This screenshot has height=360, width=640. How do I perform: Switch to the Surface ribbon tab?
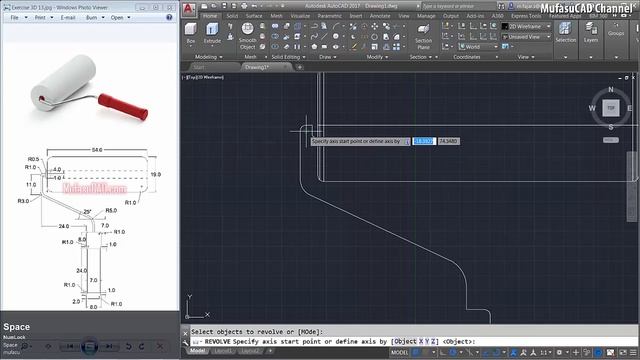[254, 16]
